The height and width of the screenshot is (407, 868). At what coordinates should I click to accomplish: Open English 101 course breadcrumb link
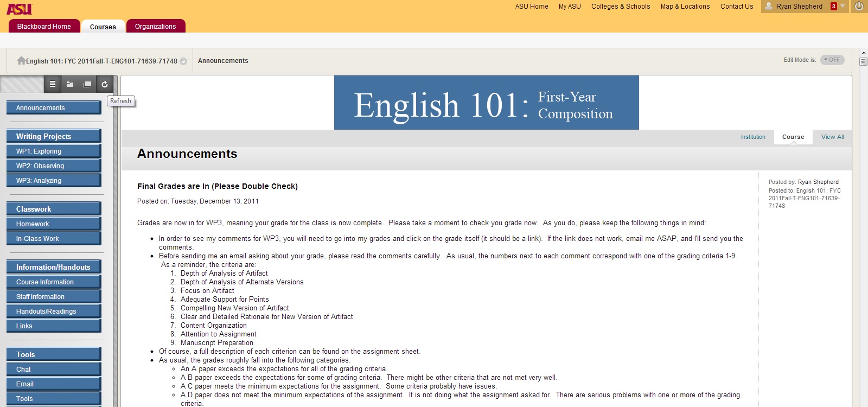point(101,61)
